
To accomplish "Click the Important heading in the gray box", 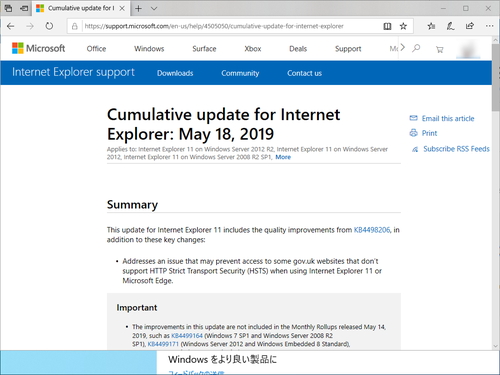I will [x=137, y=307].
